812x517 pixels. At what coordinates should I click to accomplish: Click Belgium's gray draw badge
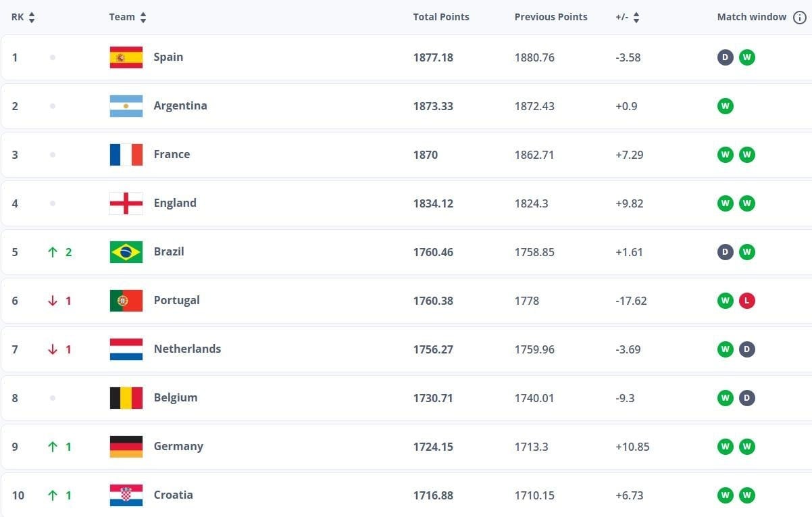point(746,398)
